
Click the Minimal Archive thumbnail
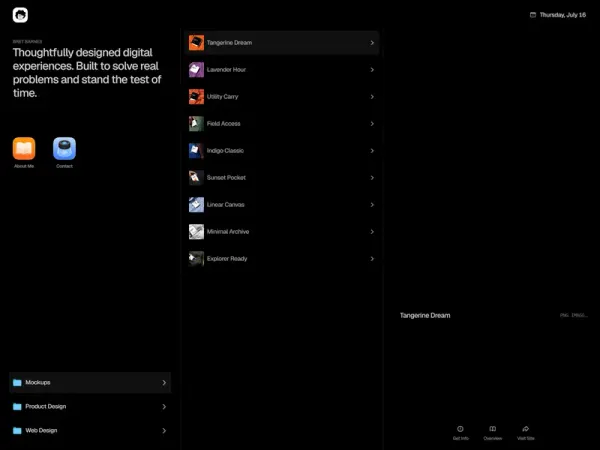[x=196, y=232]
